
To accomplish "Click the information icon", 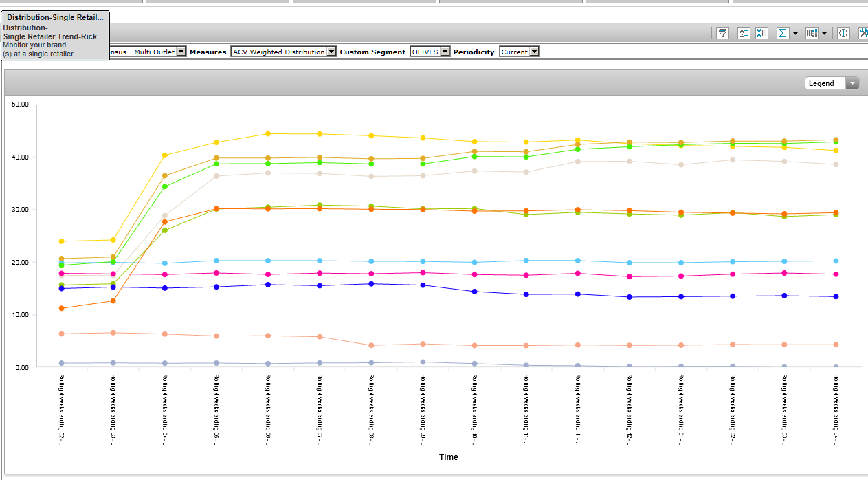I will 844,33.
